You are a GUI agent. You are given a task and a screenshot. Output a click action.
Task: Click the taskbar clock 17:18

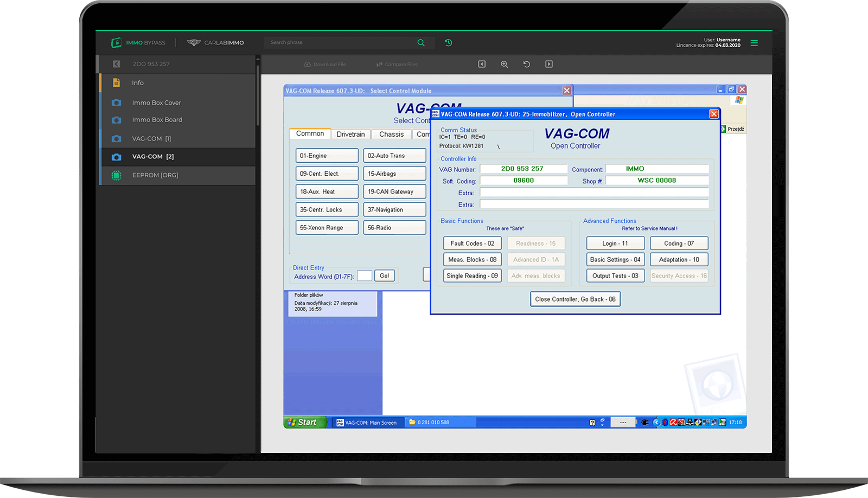[735, 422]
